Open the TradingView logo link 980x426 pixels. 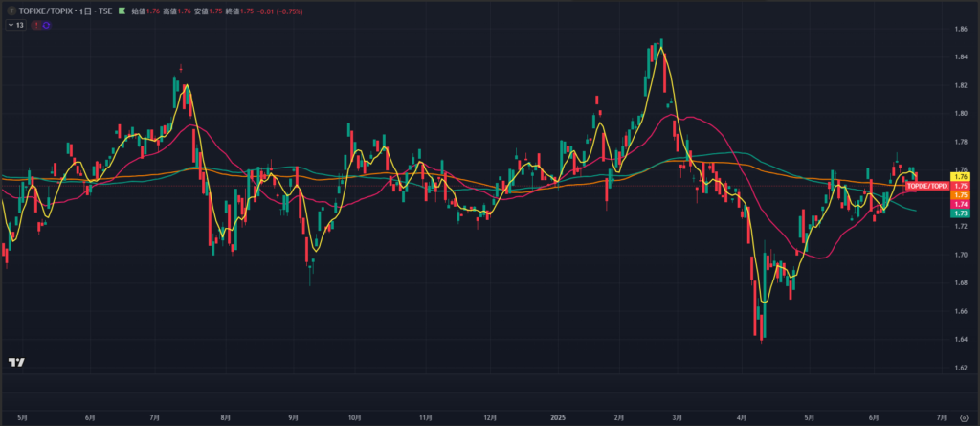pyautogui.click(x=16, y=362)
